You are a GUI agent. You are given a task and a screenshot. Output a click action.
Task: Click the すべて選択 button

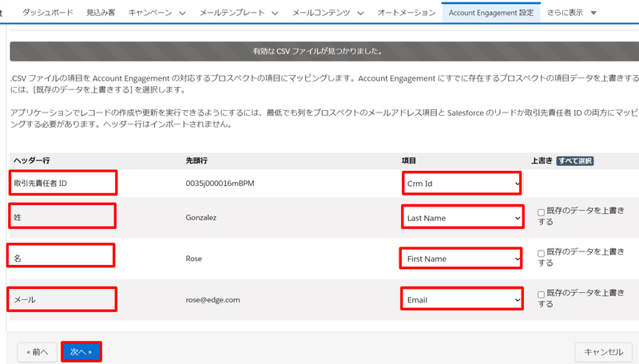tap(575, 160)
